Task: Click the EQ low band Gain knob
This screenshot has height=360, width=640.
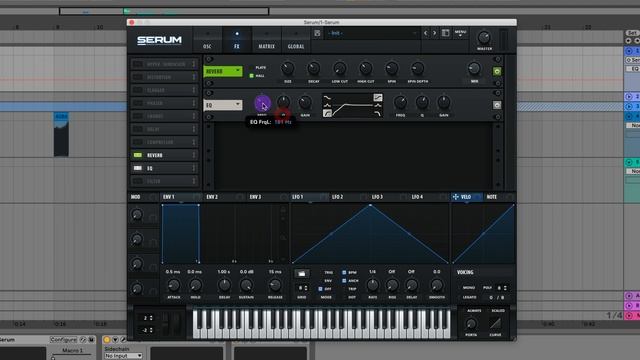Action: (305, 102)
